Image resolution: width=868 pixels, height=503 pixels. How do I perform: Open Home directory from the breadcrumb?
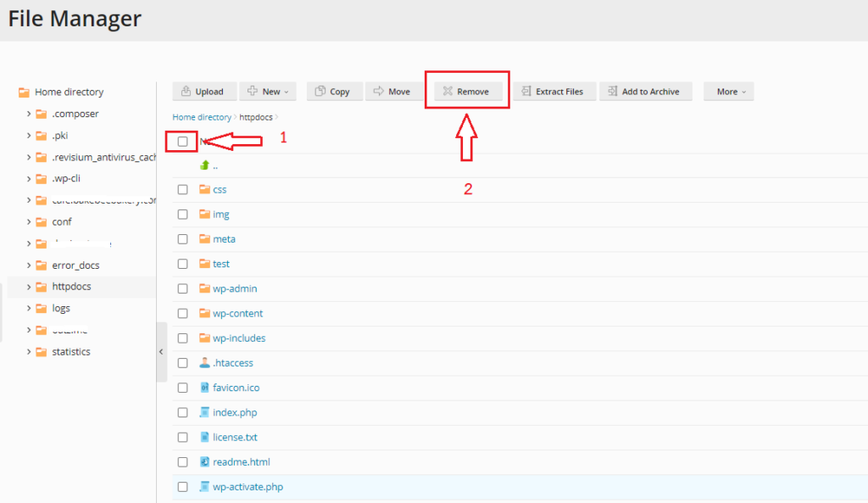[x=201, y=116]
